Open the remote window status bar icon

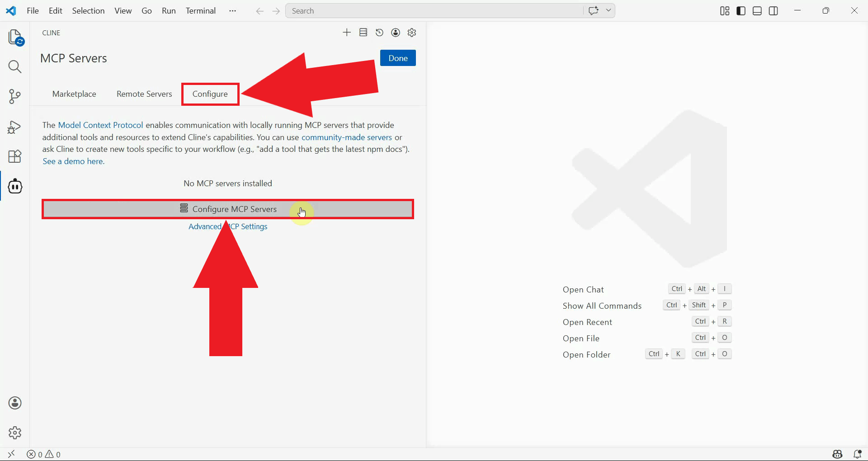(11, 454)
